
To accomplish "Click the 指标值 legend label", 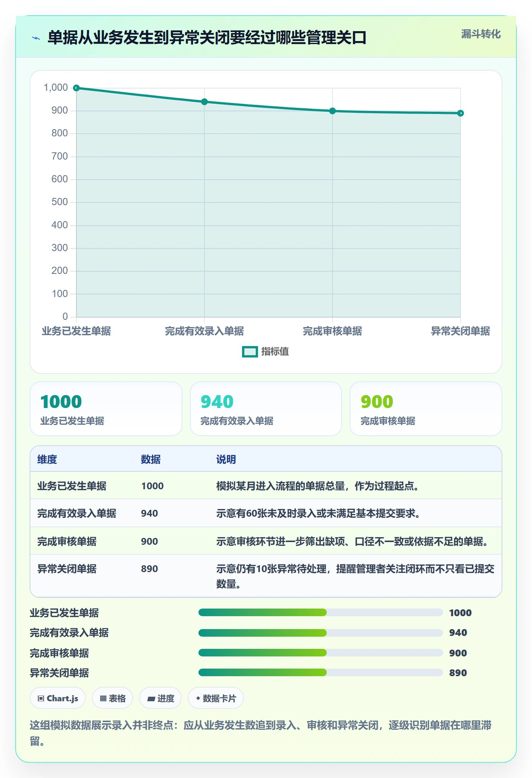I will coord(275,352).
